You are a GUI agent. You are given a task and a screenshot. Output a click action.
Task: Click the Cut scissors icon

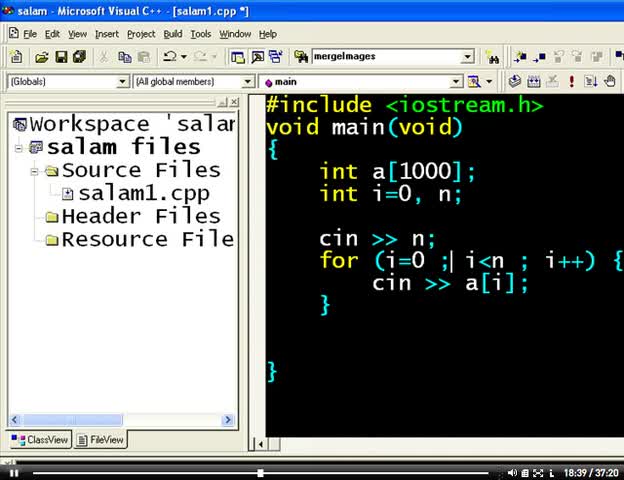103,57
